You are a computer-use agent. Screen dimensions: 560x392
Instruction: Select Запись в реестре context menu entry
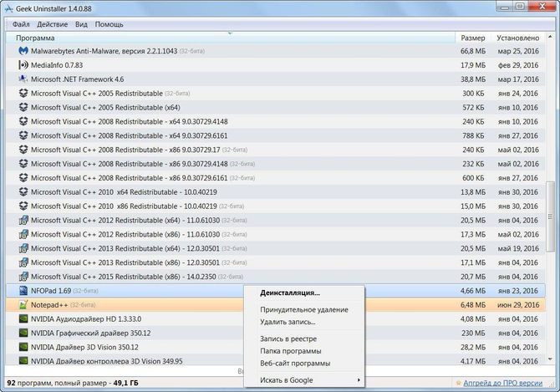point(304,339)
